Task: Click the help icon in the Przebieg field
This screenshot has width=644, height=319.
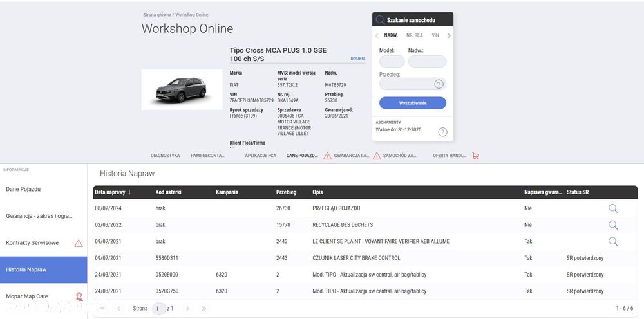Action: pos(439,84)
